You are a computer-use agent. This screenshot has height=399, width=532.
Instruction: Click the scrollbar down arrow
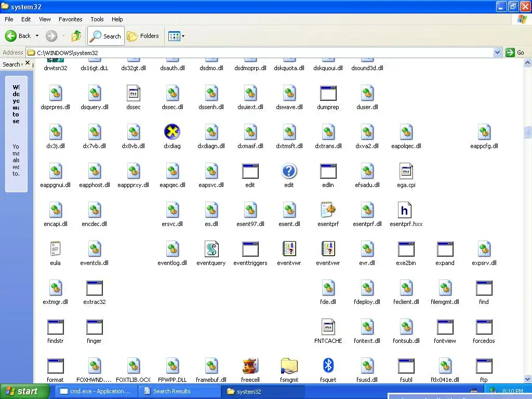point(527,379)
